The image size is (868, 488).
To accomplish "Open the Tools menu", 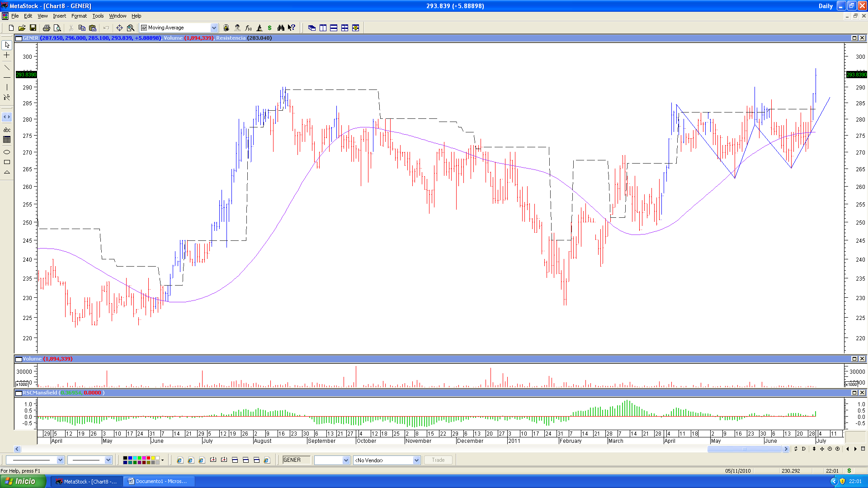I will (98, 16).
